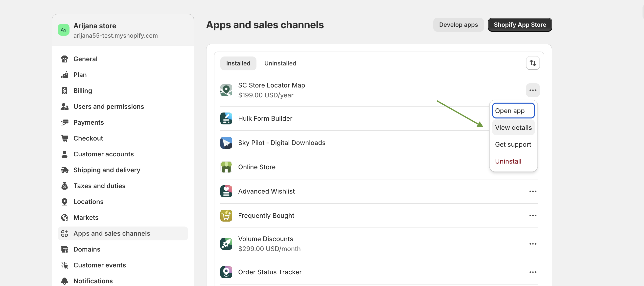Click the Shopify App Store button

click(520, 25)
